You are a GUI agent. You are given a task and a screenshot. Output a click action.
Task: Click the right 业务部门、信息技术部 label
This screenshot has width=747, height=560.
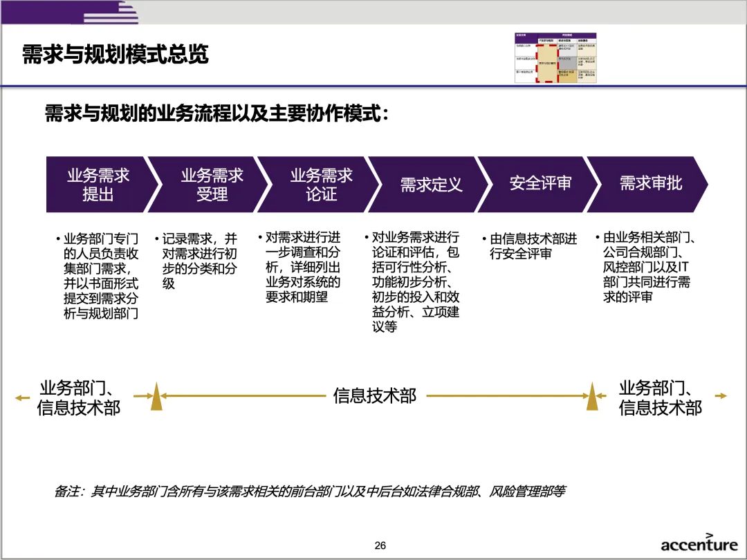pyautogui.click(x=661, y=398)
